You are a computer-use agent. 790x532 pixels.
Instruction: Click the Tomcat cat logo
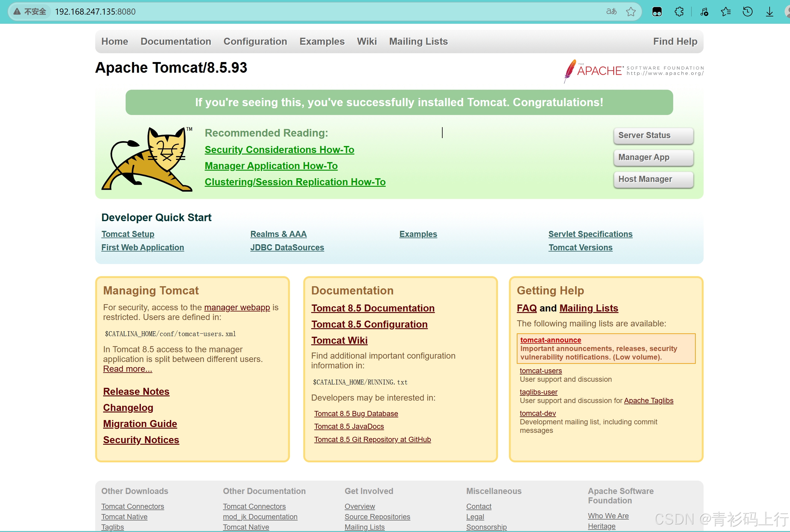click(x=147, y=159)
